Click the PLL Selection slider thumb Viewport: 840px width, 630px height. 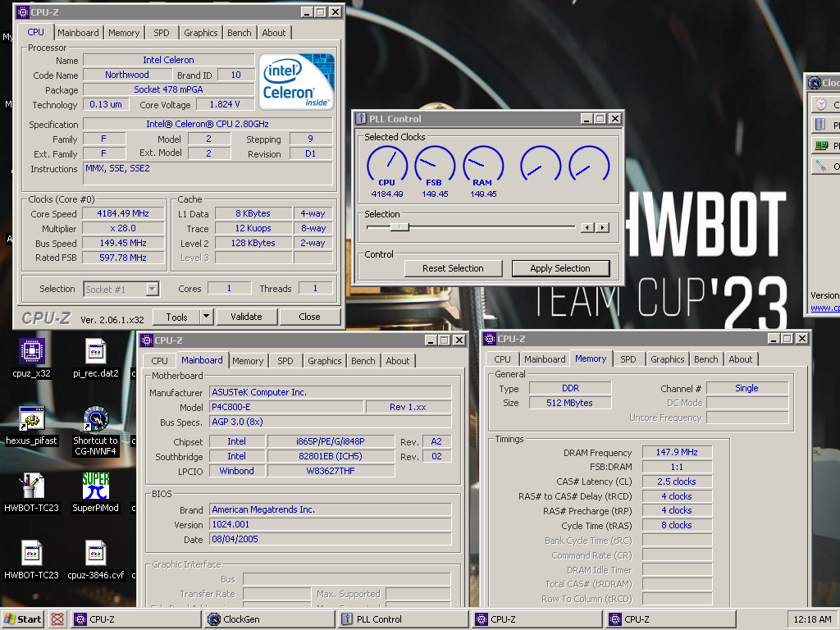(x=399, y=227)
